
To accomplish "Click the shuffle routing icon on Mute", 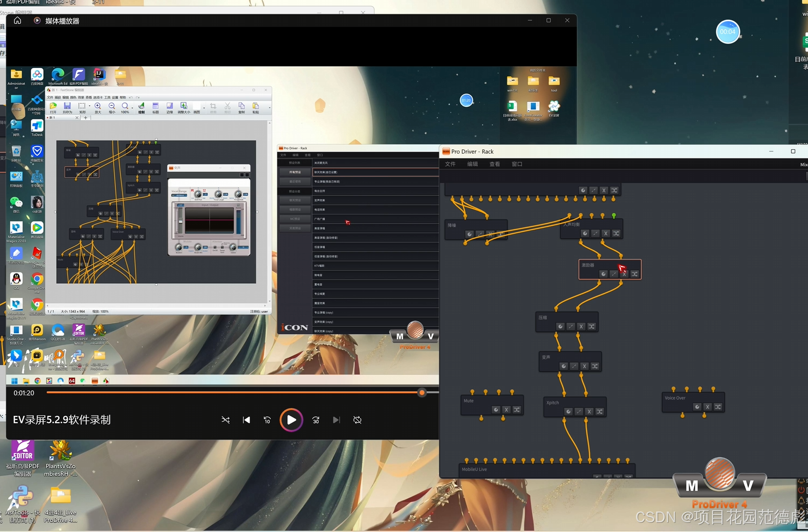I will coord(517,410).
